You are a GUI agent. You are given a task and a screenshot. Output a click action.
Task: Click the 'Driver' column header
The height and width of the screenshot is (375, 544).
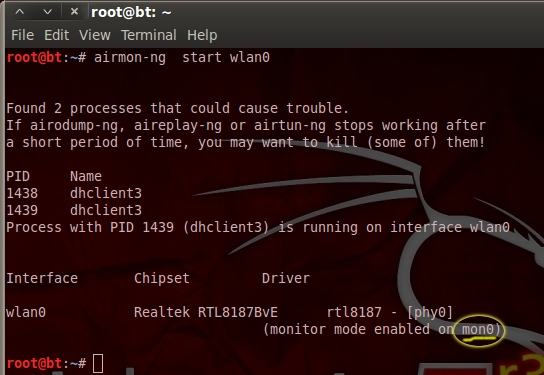[x=286, y=278]
